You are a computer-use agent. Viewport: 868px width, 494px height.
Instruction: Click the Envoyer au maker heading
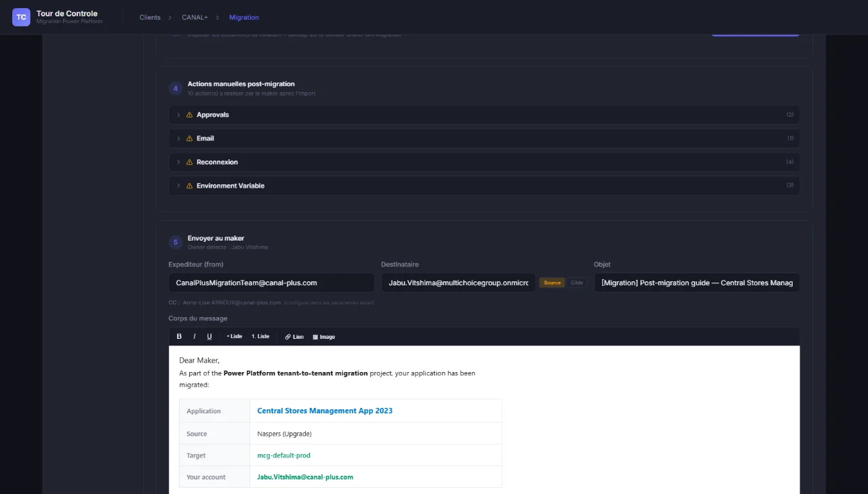point(216,239)
